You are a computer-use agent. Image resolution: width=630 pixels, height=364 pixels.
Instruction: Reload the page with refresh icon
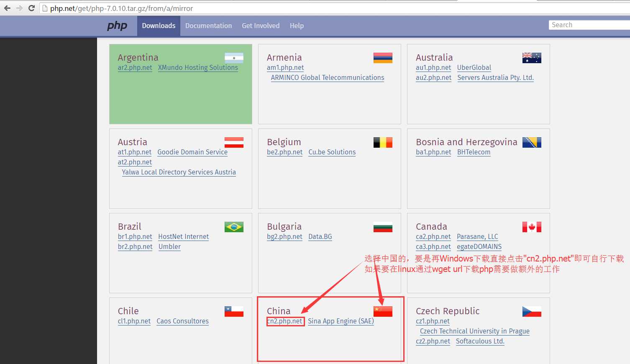31,8
